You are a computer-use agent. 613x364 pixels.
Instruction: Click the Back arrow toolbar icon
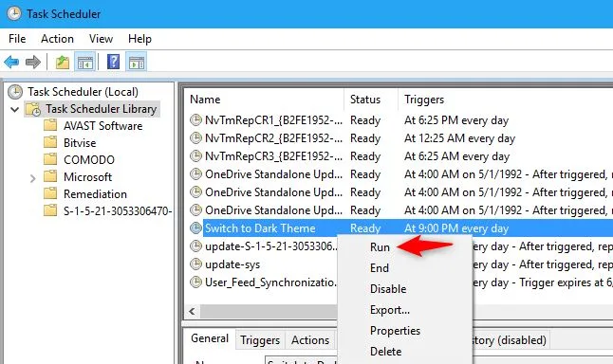(x=11, y=62)
